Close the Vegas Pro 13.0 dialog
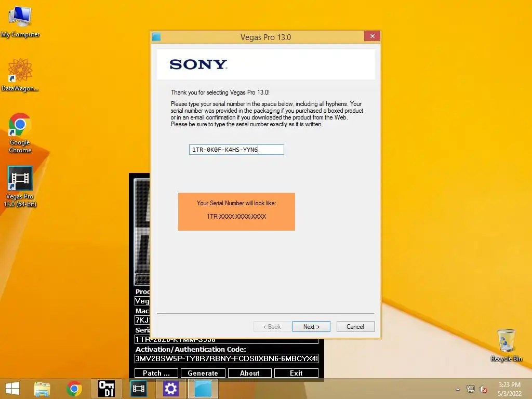532x399 pixels. pos(372,36)
